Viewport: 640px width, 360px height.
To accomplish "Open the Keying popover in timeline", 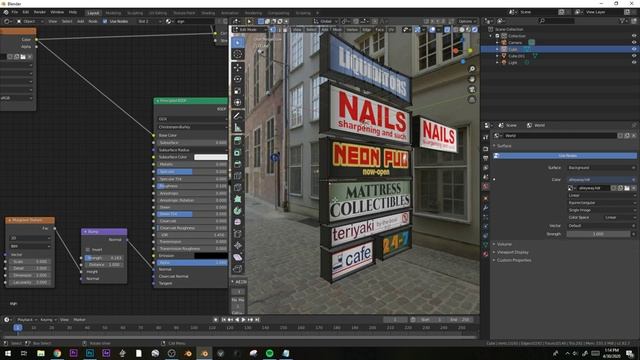I will pyautogui.click(x=48, y=320).
